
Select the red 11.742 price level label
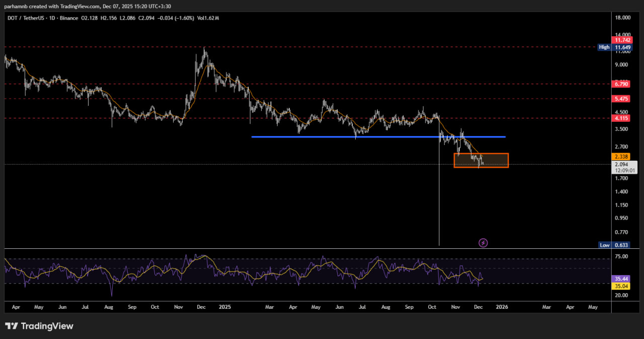[618, 40]
